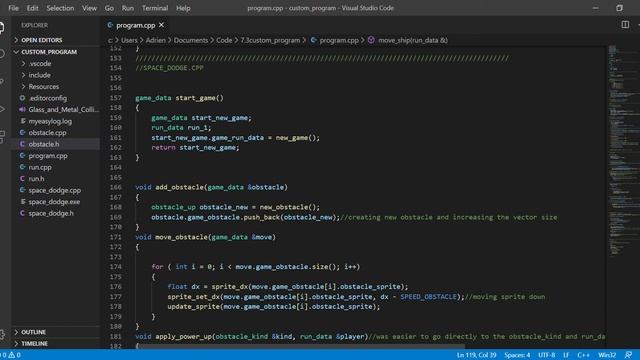Open the View menu

89,8
